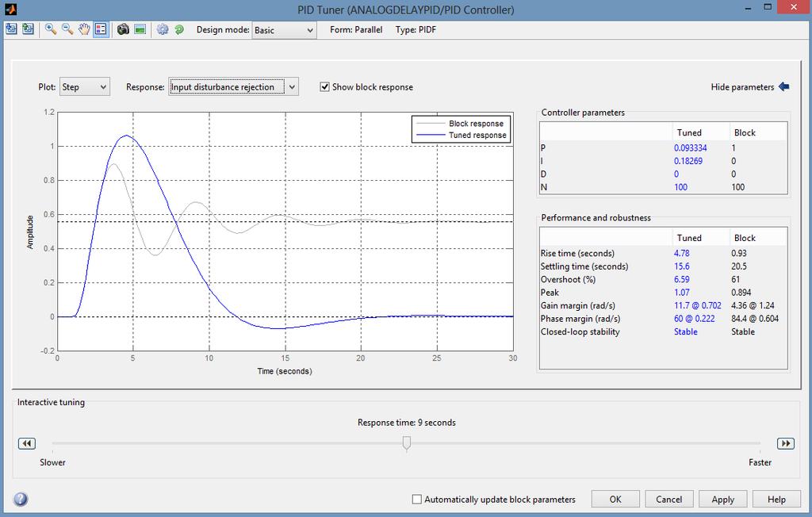Click the response time slider thumb
Screen dimensions: 812x517
407,443
